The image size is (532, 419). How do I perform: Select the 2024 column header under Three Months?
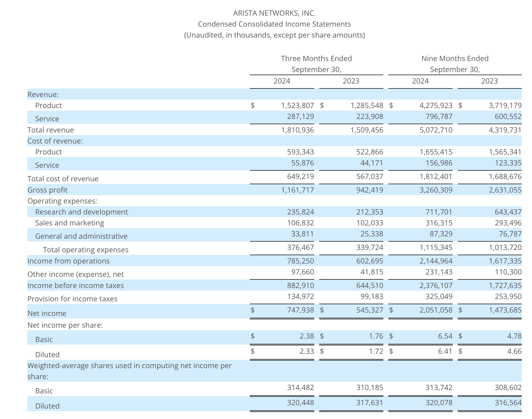coord(282,81)
